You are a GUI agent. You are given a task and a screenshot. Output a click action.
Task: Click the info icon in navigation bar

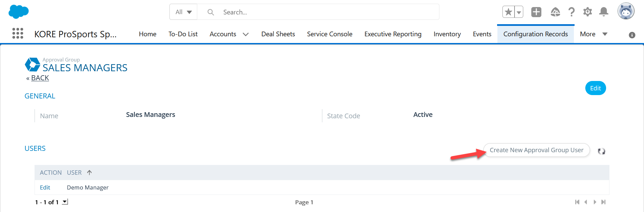click(632, 35)
